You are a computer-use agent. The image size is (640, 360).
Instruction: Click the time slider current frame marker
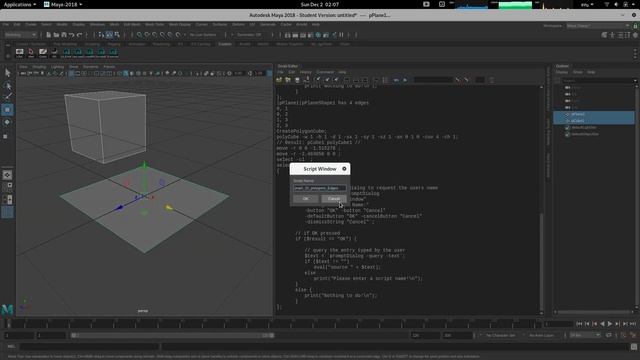point(9,324)
